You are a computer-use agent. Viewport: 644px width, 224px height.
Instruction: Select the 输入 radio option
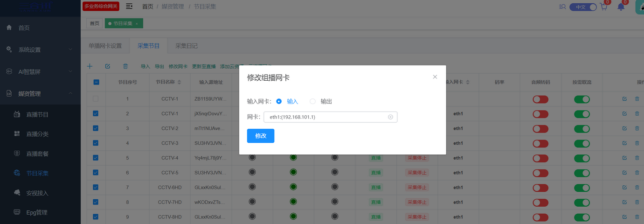[279, 101]
